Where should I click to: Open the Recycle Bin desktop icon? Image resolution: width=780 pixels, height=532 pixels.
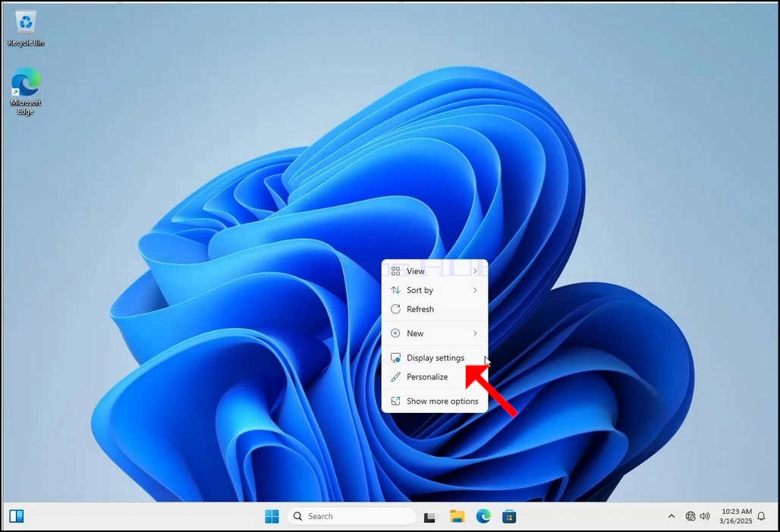coord(25,30)
